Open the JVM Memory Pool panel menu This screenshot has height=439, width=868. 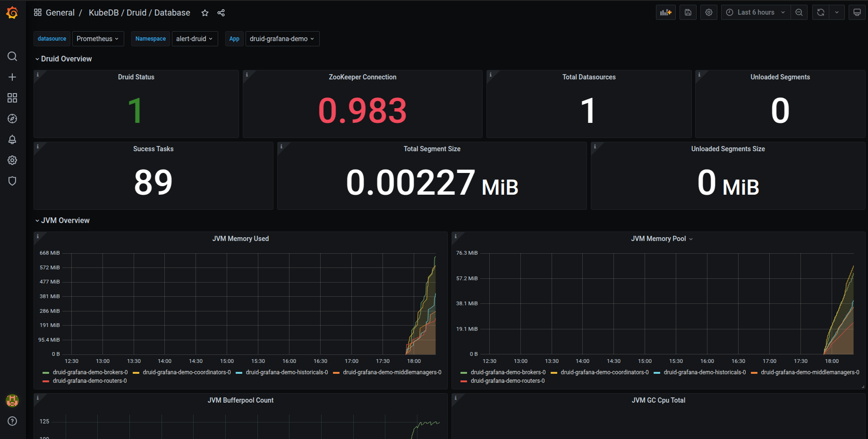(662, 239)
